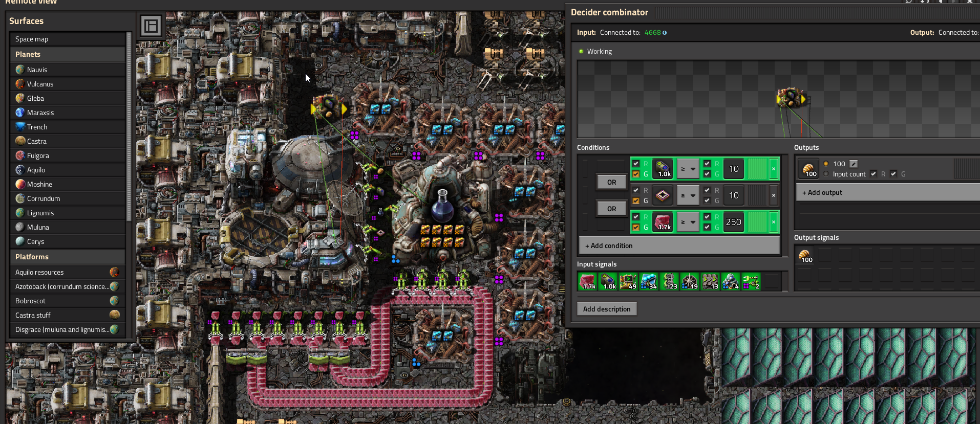Remove the second condition with its X button
The image size is (980, 424).
click(773, 195)
